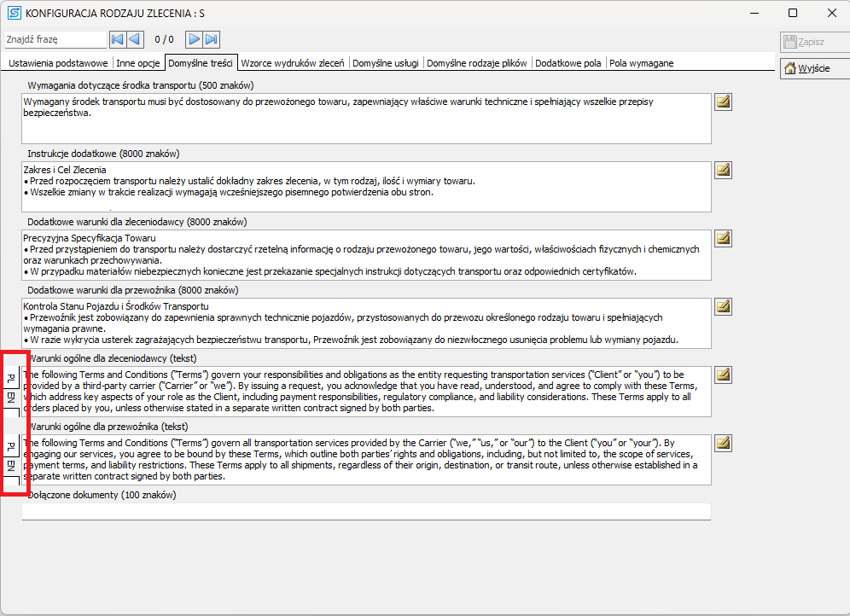Screen dimensions: 850x616
Task: Open editor for Instrukcje dodatkowe field
Action: coord(723,170)
